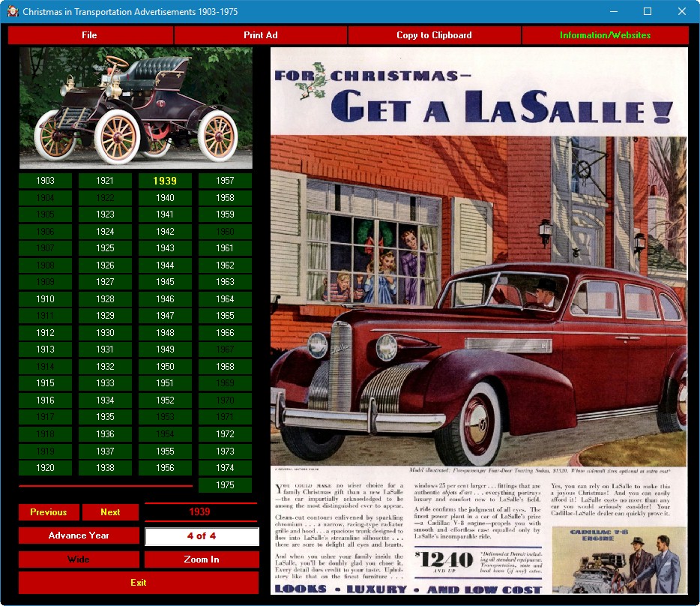Select the year 1903
Screen dimensions: 700x606
coord(45,181)
